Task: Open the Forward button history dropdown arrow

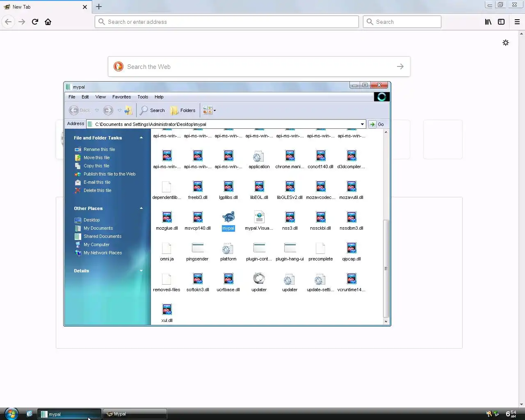Action: (x=119, y=110)
